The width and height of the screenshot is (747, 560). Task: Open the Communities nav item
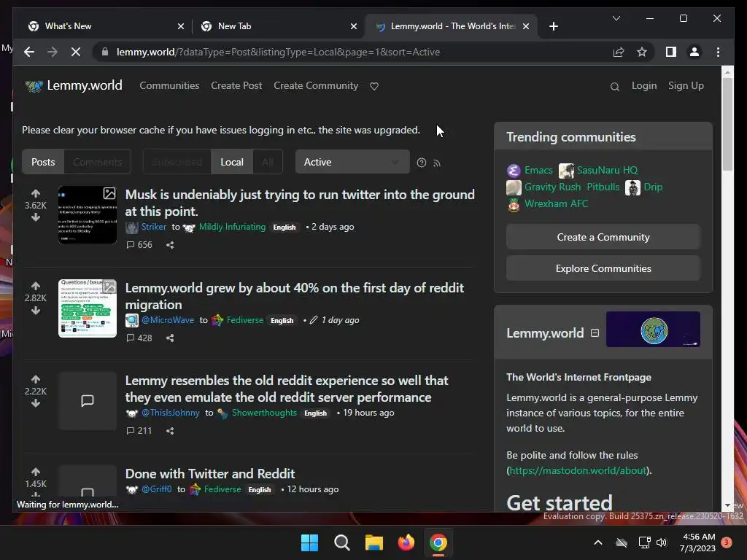tap(169, 86)
